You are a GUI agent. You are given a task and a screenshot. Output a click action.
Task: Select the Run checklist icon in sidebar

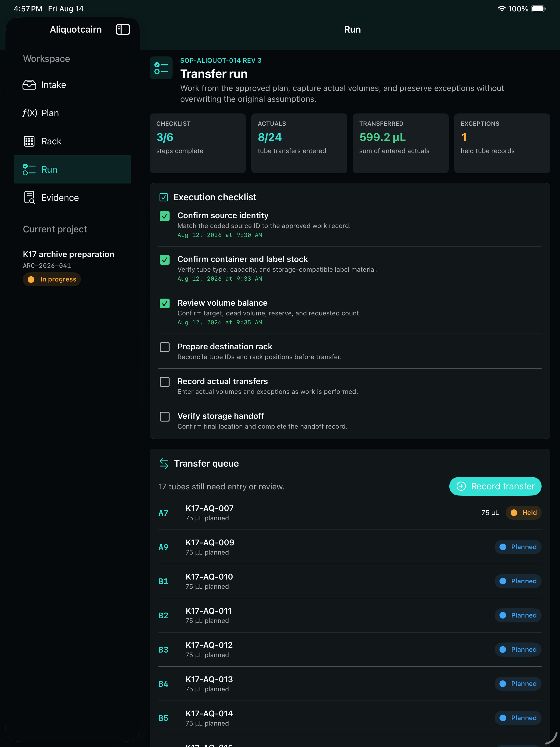point(29,170)
